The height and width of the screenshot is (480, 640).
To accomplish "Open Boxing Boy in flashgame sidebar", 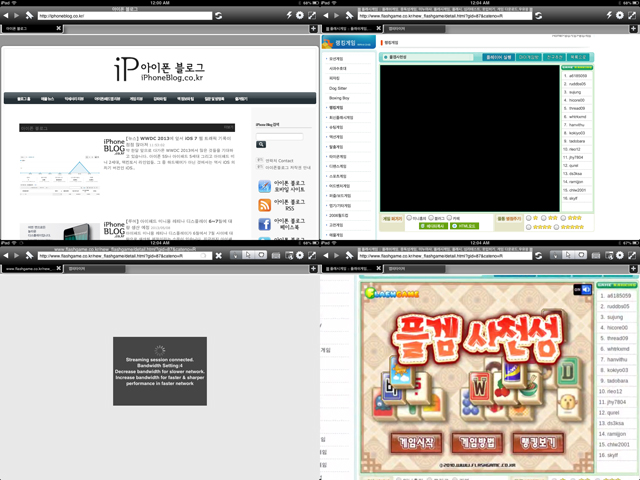I will pos(339,98).
